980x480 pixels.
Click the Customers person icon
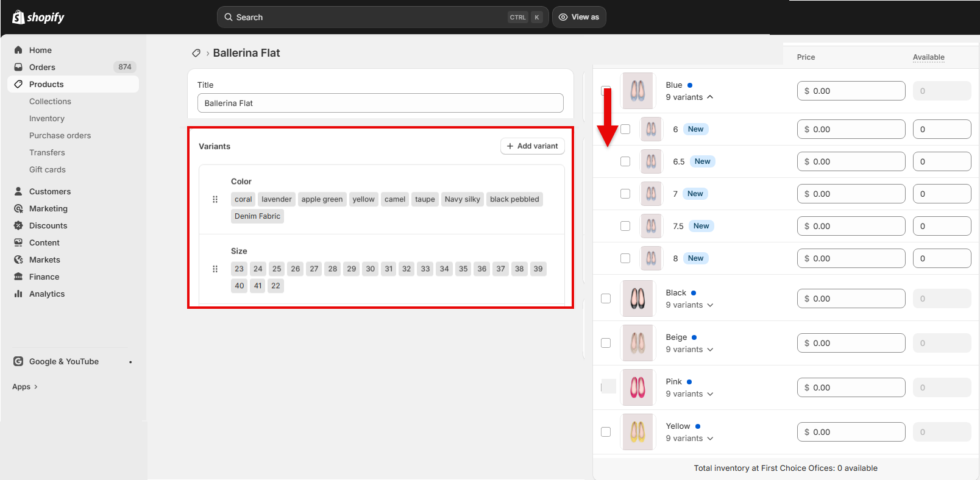[x=18, y=191]
